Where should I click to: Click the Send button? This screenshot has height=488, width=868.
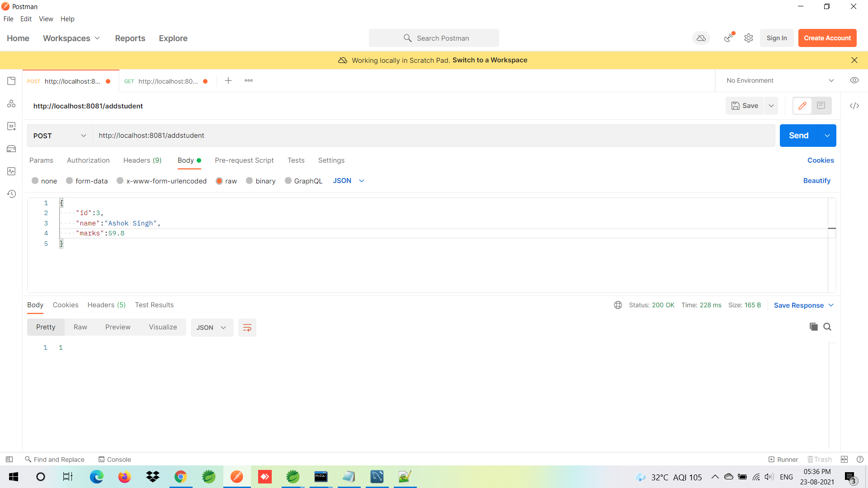coord(798,136)
